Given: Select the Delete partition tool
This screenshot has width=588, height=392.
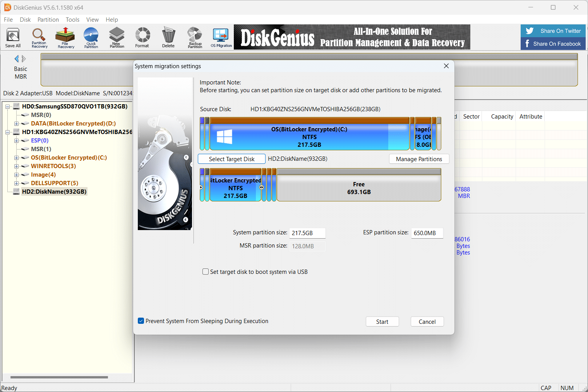Looking at the screenshot, I should 168,37.
